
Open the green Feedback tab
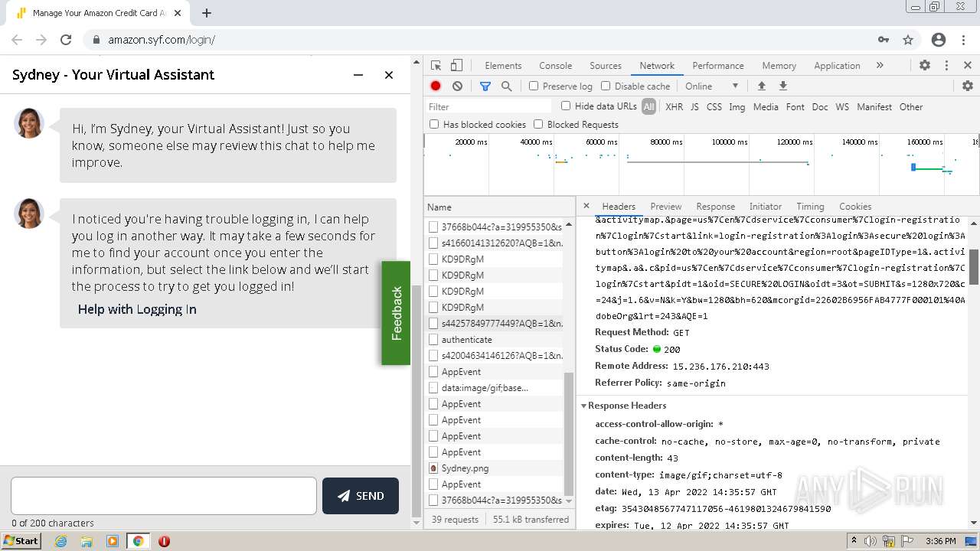[x=396, y=313]
